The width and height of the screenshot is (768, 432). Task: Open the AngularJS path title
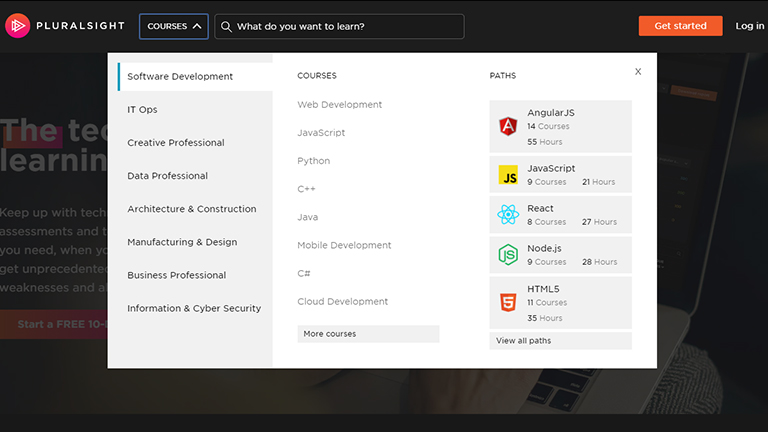(551, 113)
